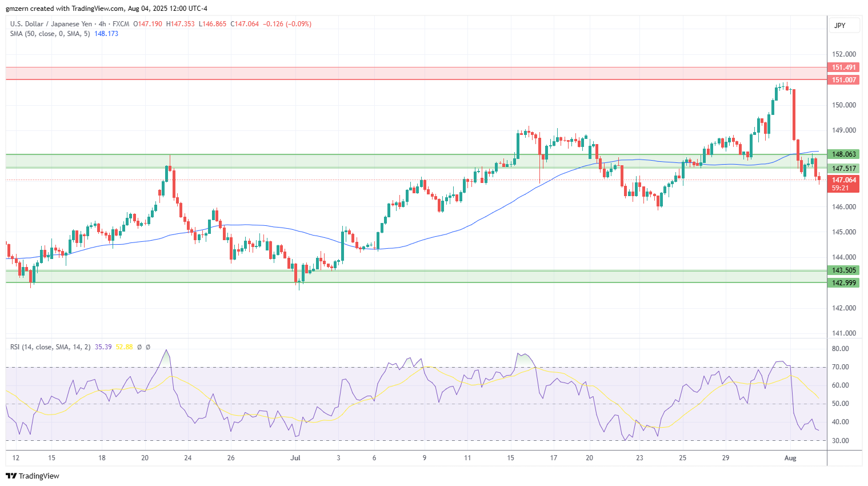This screenshot has width=868, height=486.
Task: Click the RSI average value 52.88
Action: [x=124, y=347]
